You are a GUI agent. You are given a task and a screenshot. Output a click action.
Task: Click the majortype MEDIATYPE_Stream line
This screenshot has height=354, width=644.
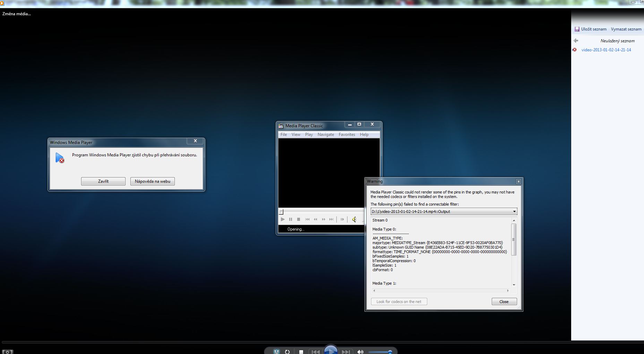(x=438, y=243)
